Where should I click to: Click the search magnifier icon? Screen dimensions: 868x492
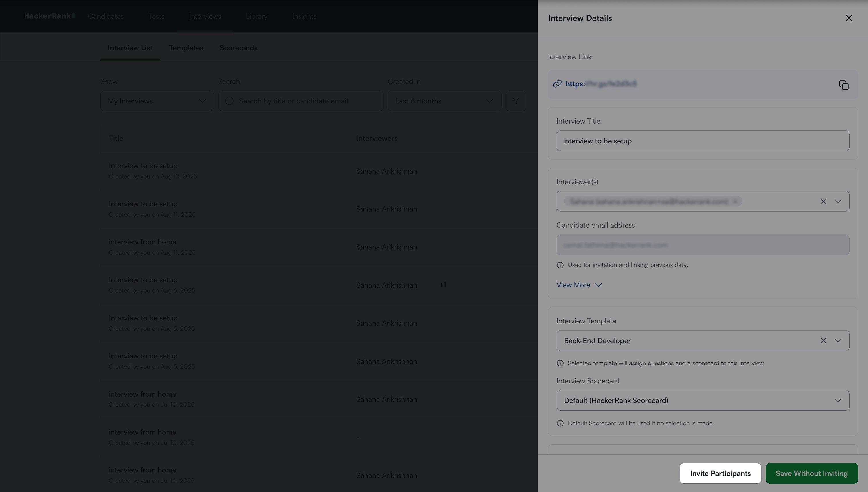pyautogui.click(x=230, y=101)
